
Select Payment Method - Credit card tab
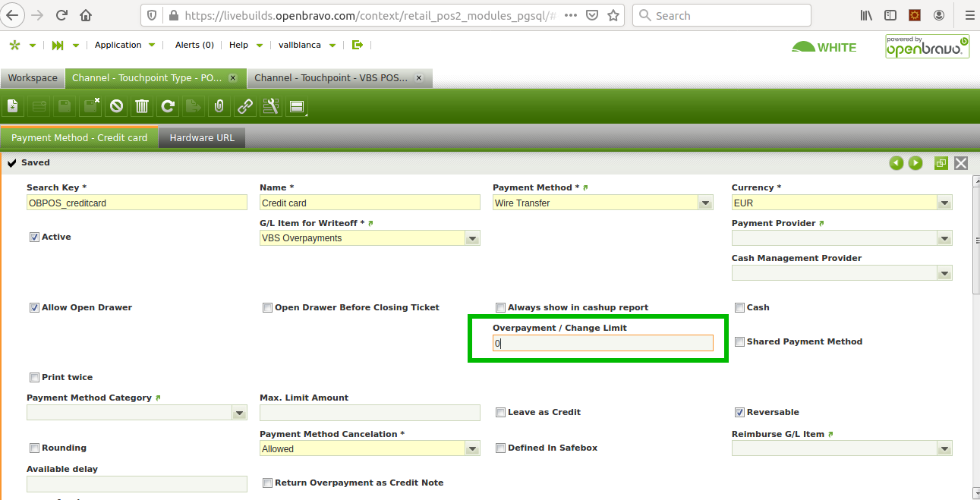[79, 138]
